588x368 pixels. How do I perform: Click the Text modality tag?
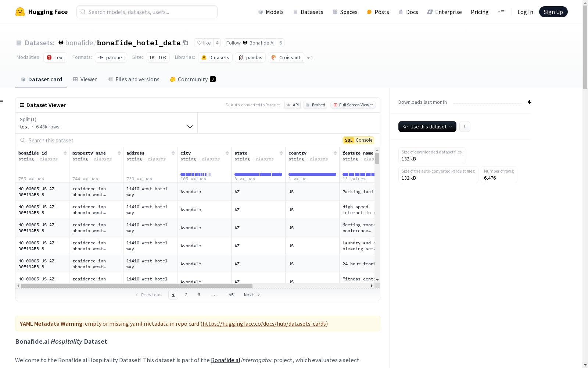(x=55, y=57)
